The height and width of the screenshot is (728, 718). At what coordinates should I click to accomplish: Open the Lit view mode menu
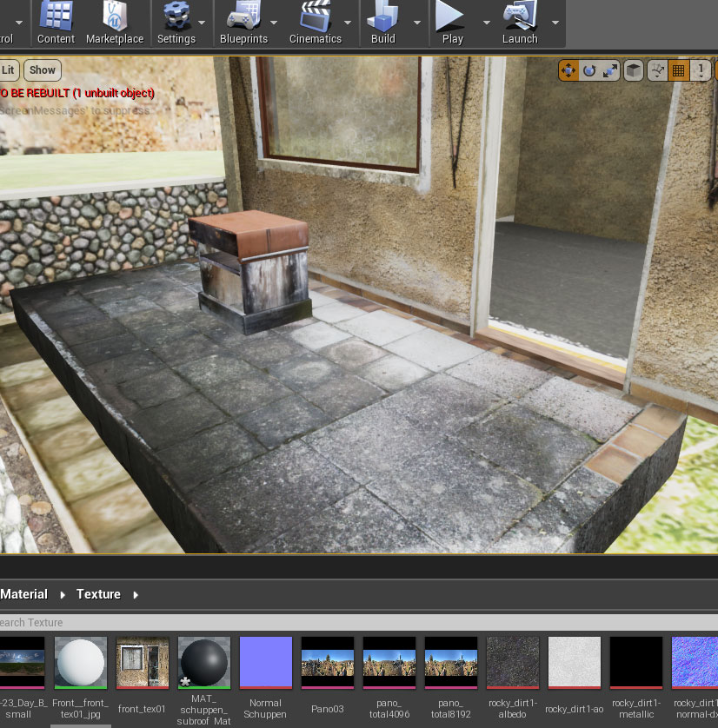coord(9,70)
